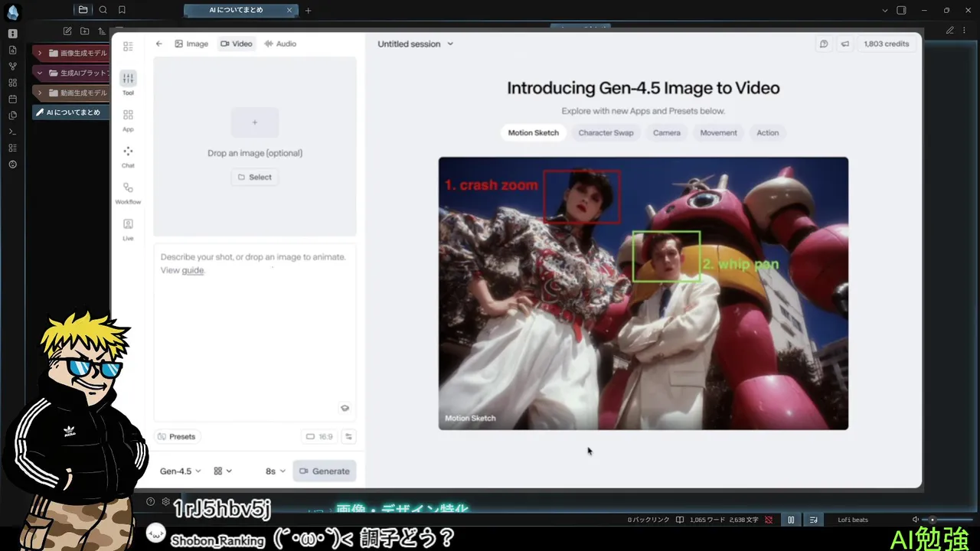Open the 8s duration dropdown
This screenshot has height=551, width=980.
(x=275, y=471)
